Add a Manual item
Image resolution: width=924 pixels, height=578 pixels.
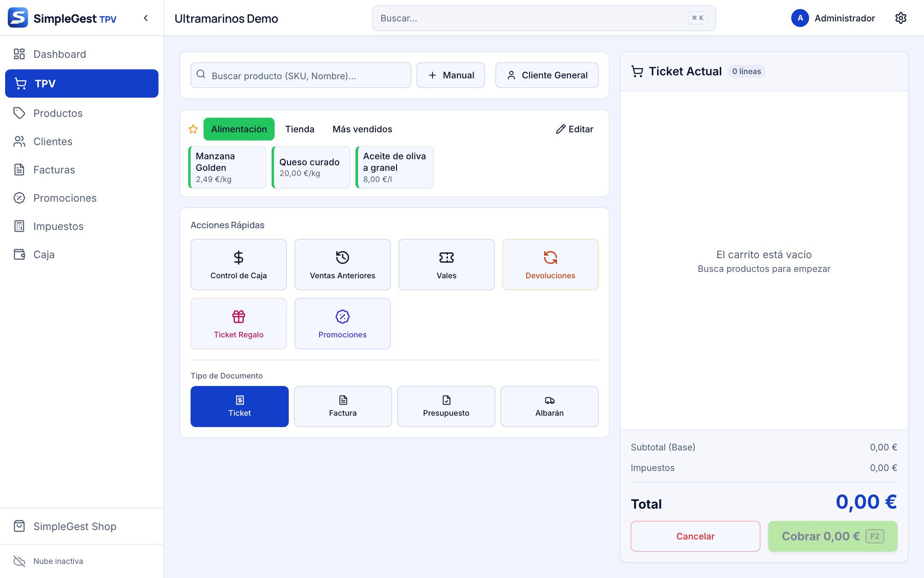450,75
